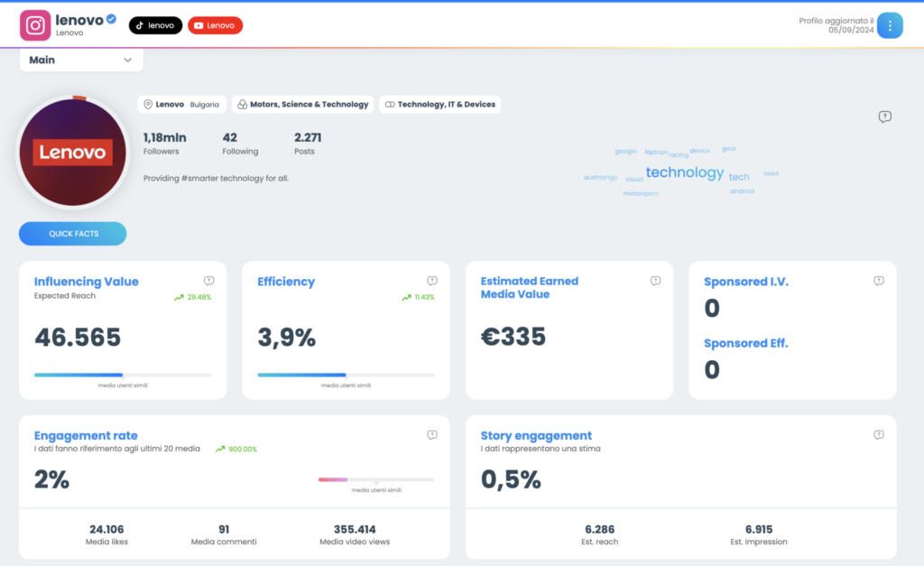Click the 46.565 Influencing Value number

(x=78, y=338)
